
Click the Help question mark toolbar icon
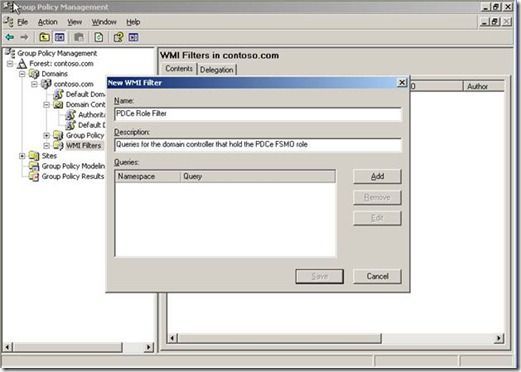tap(118, 37)
